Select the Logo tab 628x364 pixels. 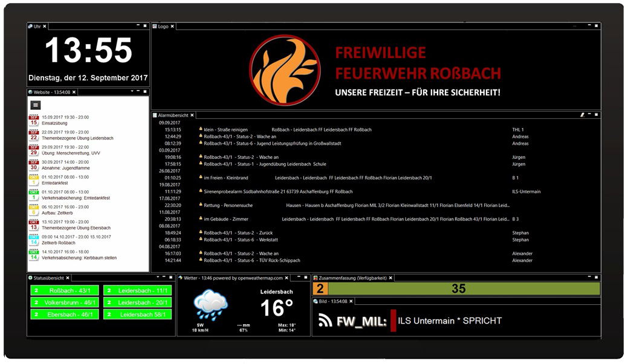pyautogui.click(x=163, y=27)
